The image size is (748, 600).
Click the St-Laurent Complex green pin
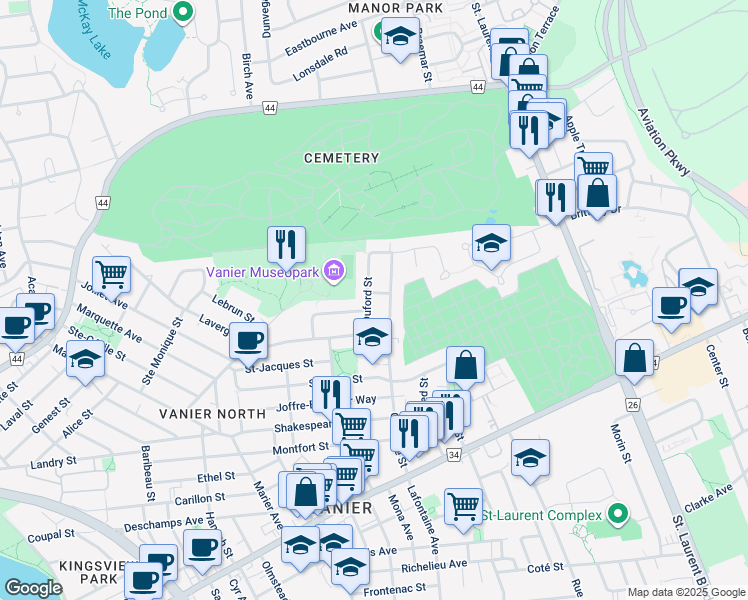point(618,514)
